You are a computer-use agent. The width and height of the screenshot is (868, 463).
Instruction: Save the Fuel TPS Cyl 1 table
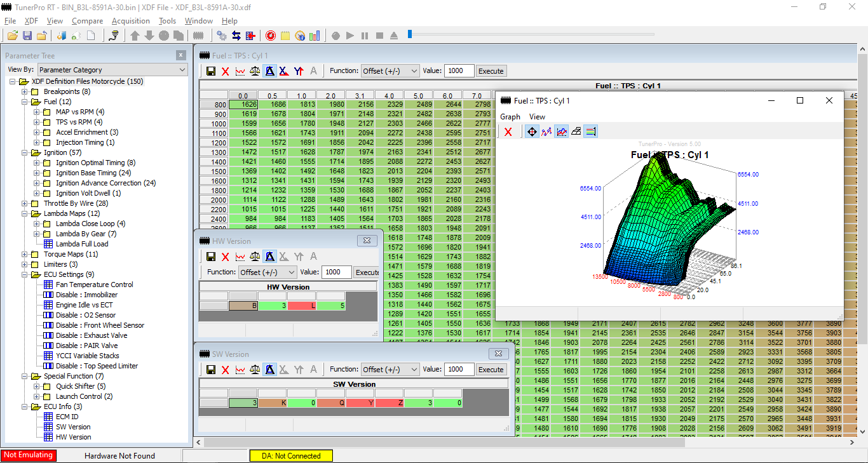click(211, 71)
